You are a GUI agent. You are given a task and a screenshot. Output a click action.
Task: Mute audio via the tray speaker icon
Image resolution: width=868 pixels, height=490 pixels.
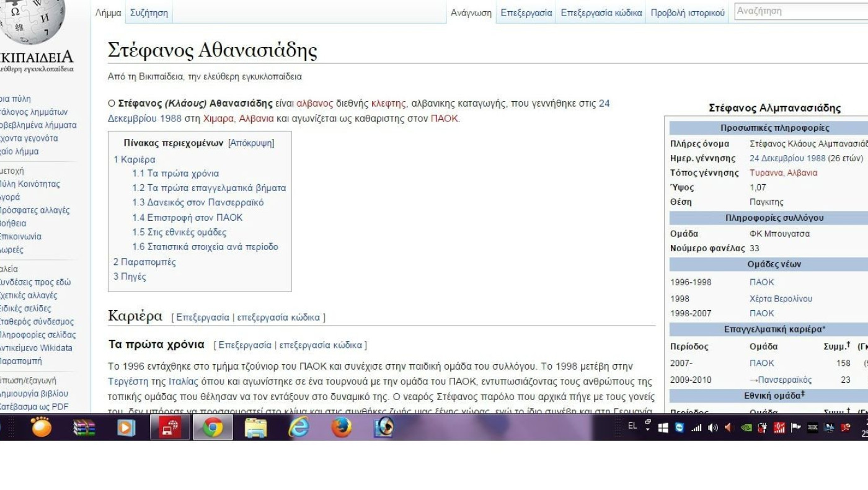[713, 427]
